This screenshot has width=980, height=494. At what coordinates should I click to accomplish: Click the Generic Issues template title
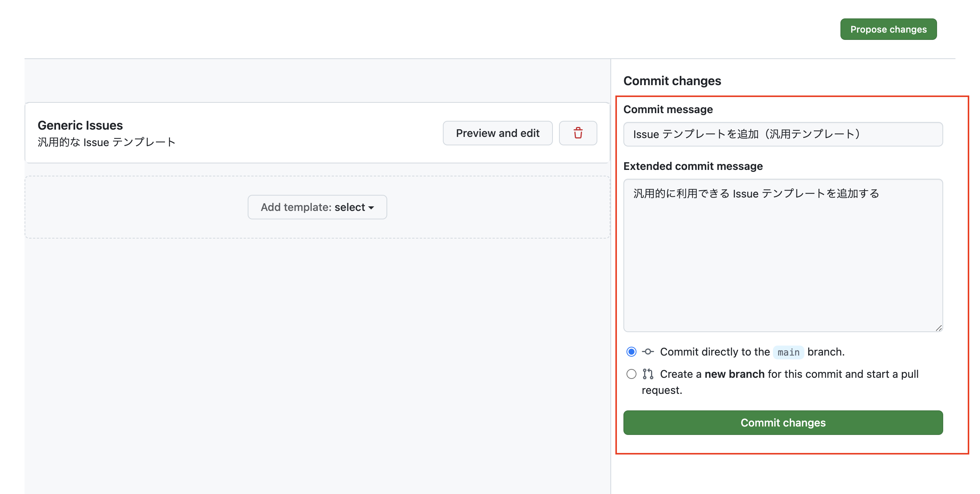point(80,125)
